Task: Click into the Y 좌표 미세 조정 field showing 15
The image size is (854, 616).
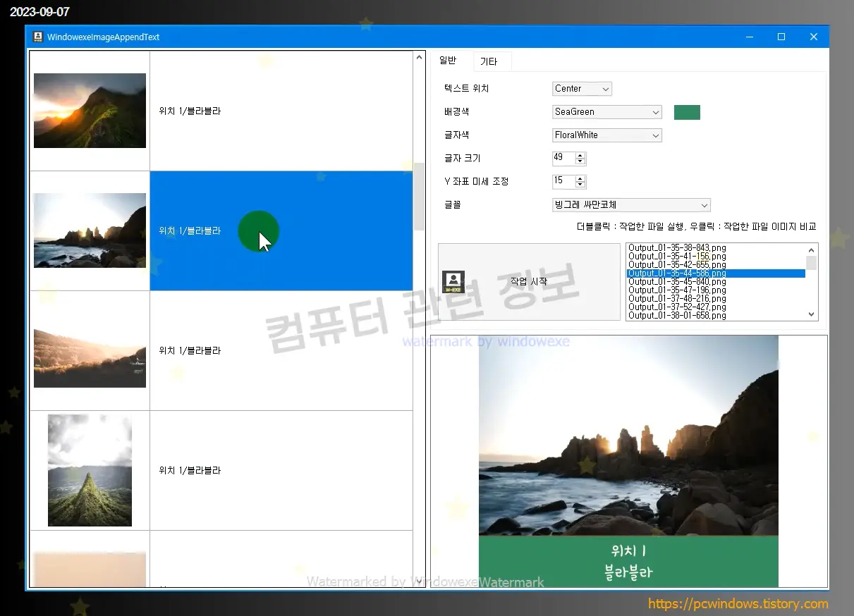Action: (x=563, y=182)
